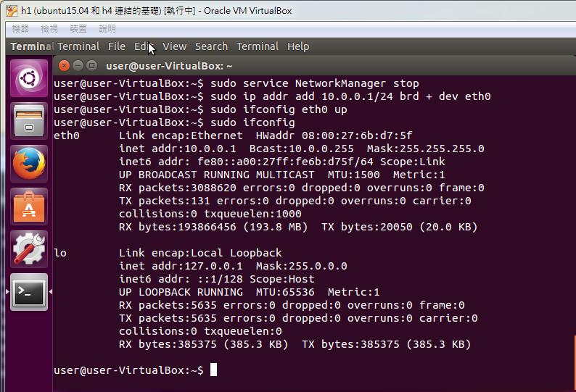576x392 pixels.
Task: Open the Ubuntu Dash search launcher
Action: tap(29, 78)
